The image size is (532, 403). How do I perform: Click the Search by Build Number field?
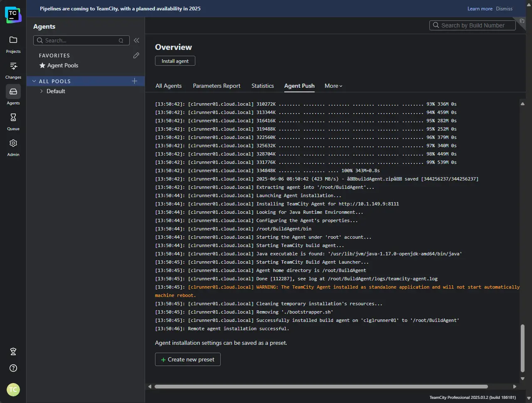coord(473,25)
